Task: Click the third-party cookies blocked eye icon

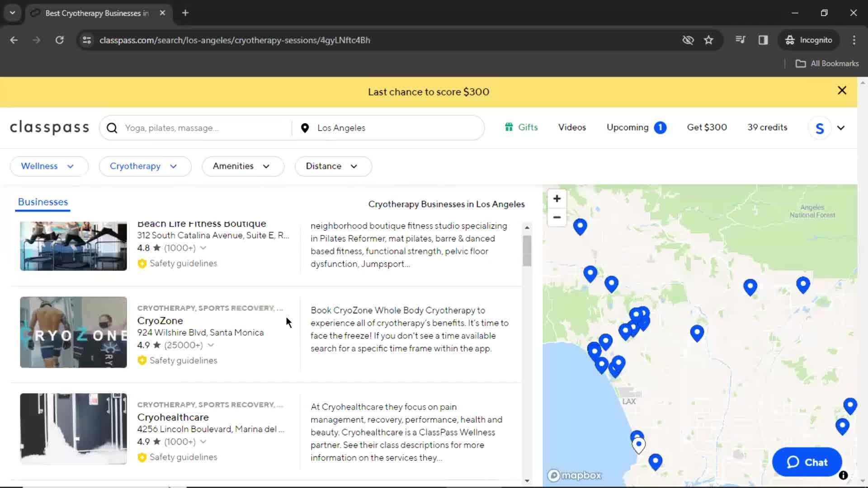Action: pyautogui.click(x=688, y=40)
